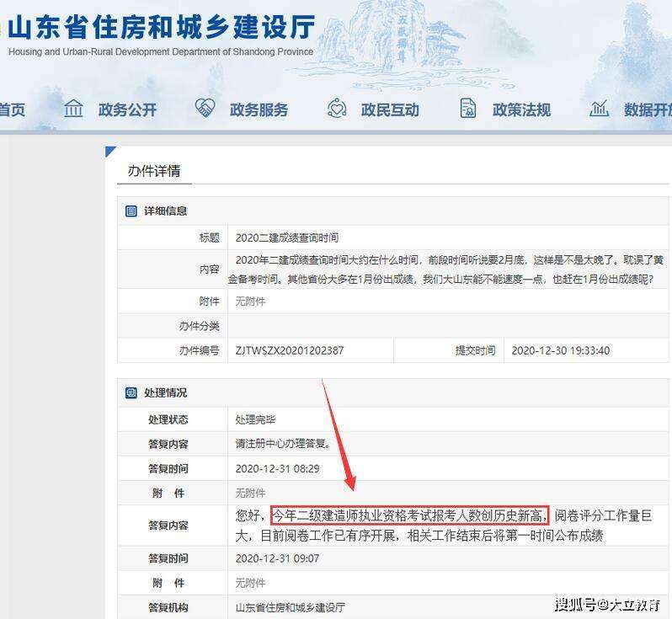Click the blue corner triangle marker

pyautogui.click(x=109, y=151)
